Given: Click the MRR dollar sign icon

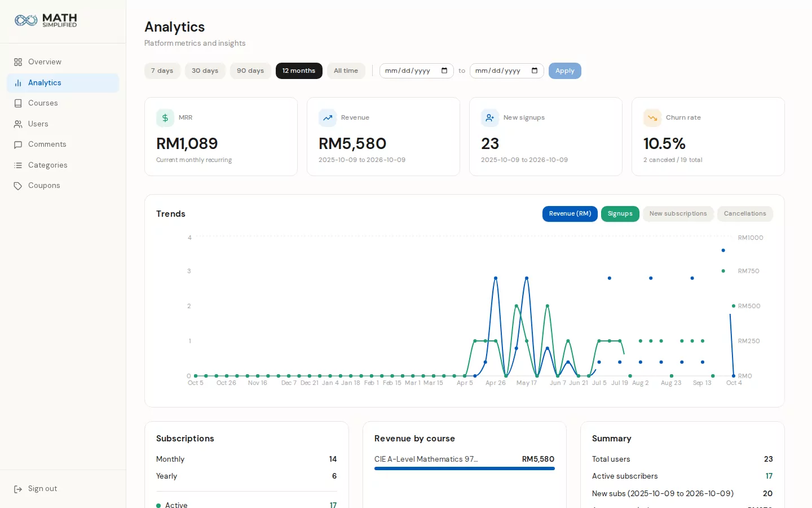Looking at the screenshot, I should (x=165, y=118).
